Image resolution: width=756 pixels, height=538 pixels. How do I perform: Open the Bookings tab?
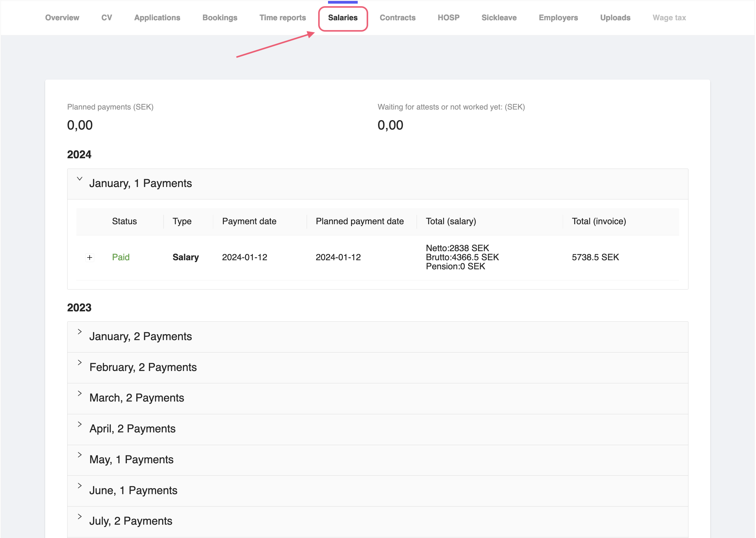220,18
